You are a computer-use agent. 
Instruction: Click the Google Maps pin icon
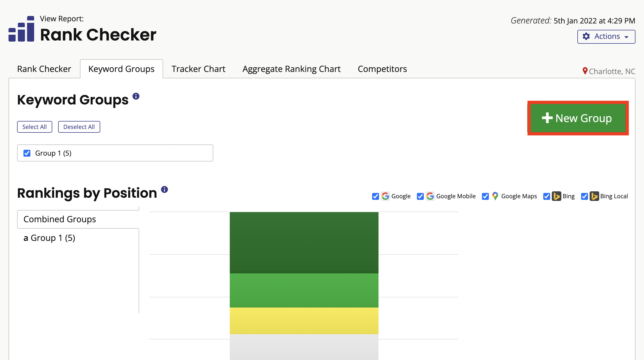(495, 196)
